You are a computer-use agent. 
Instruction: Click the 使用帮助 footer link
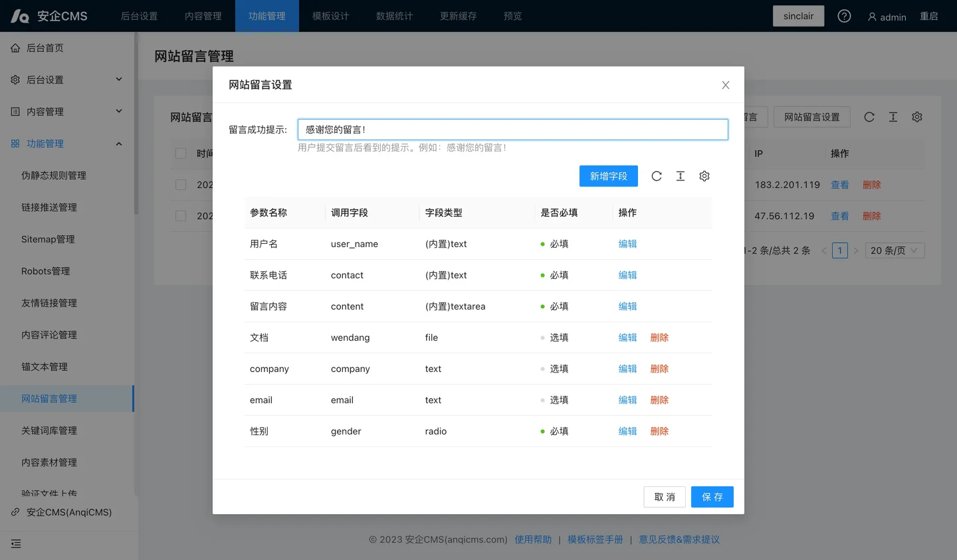(x=533, y=539)
